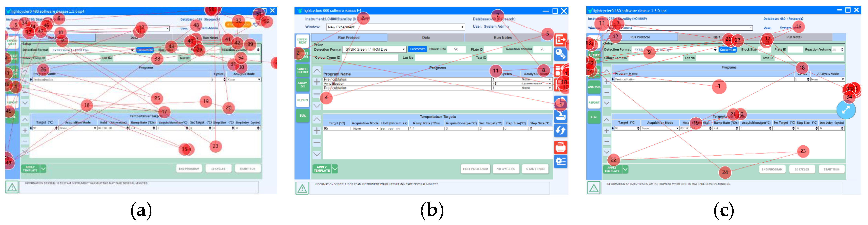Click blue sync arrows icon in panel (b)
The height and width of the screenshot is (225, 868).
coord(560,130)
